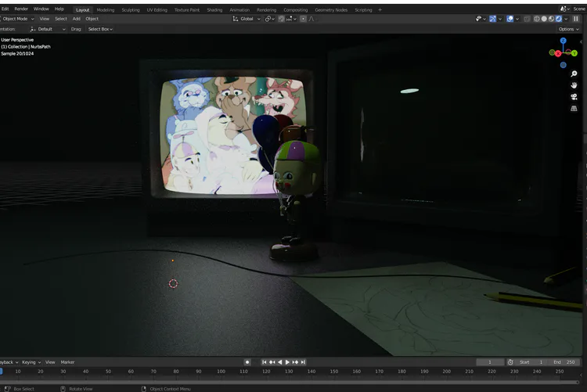This screenshot has height=392, width=587.
Task: Toggle the camera view icon
Action: click(x=574, y=97)
